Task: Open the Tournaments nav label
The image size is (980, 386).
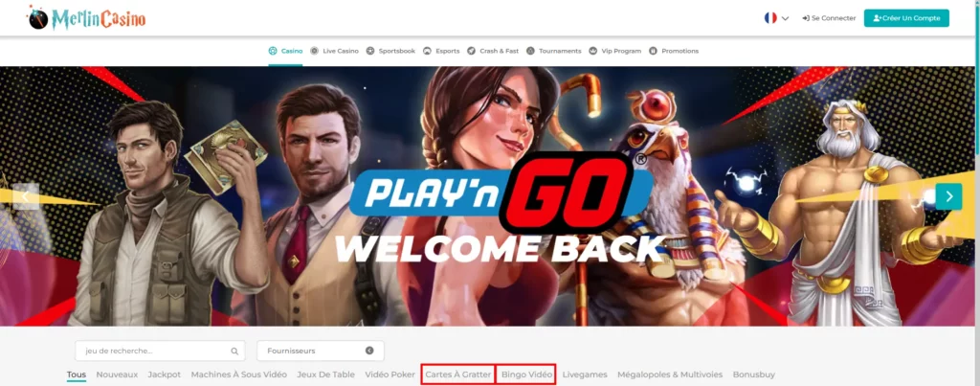Action: click(560, 51)
